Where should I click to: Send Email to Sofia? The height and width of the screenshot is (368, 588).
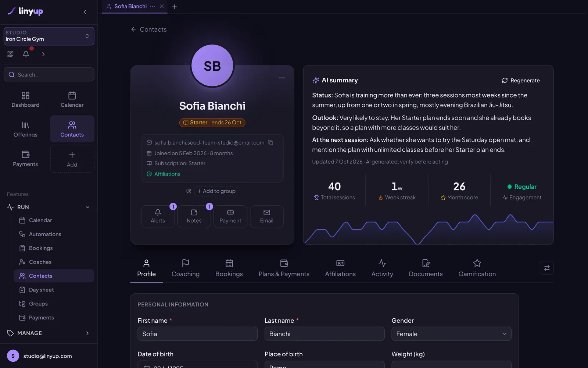[267, 216]
